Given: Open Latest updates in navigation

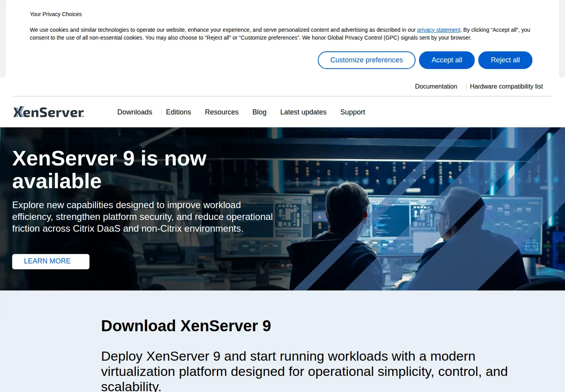Looking at the screenshot, I should [303, 112].
